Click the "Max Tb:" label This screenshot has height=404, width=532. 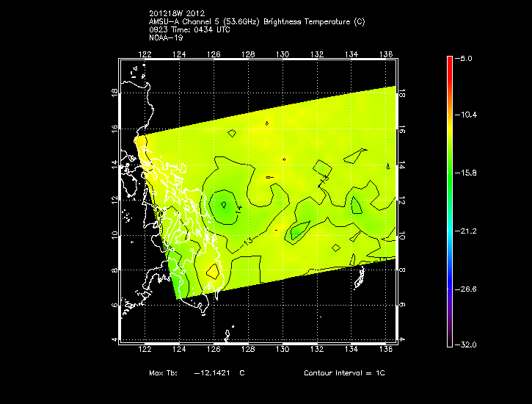pyautogui.click(x=163, y=372)
